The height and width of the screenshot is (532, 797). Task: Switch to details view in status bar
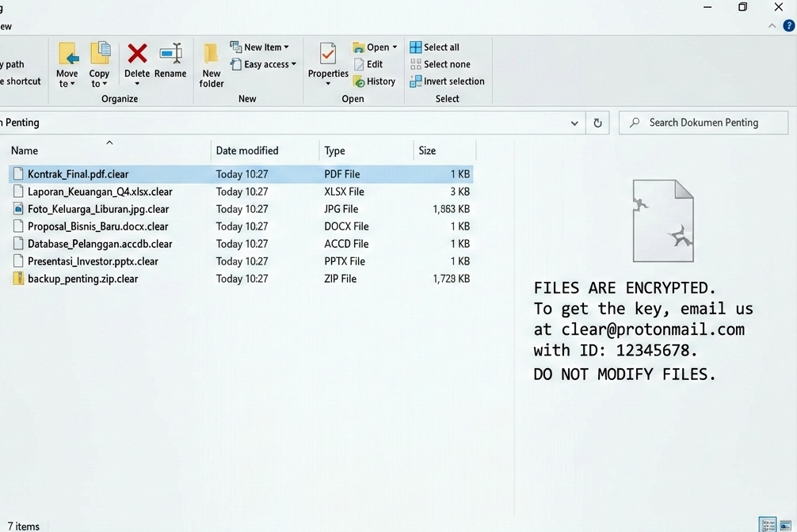(x=768, y=524)
